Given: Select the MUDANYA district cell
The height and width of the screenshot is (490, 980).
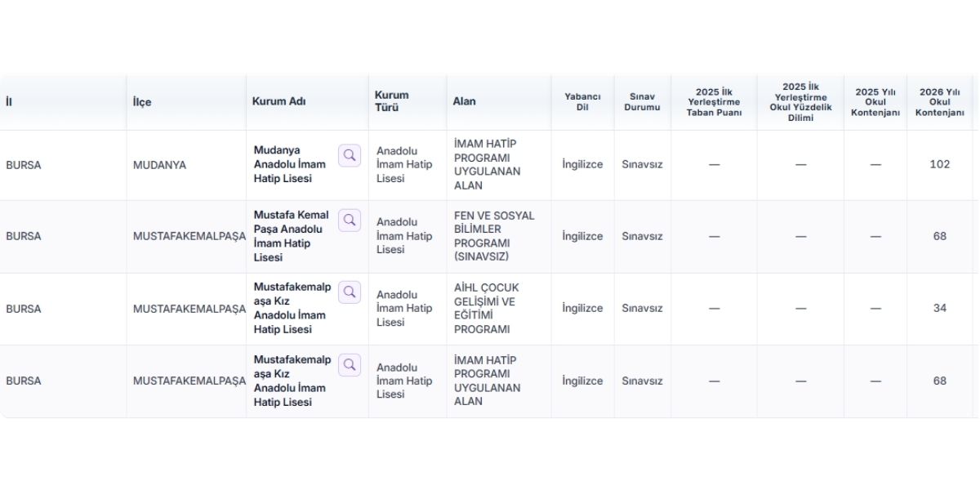Looking at the screenshot, I should [x=159, y=165].
